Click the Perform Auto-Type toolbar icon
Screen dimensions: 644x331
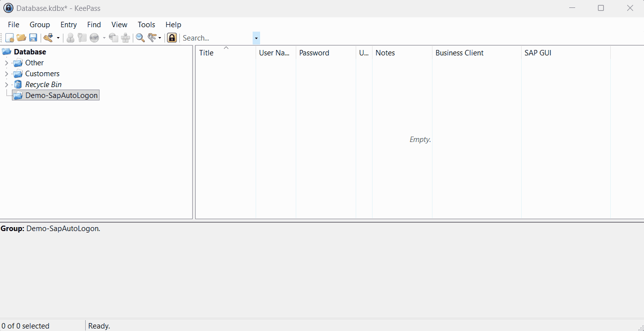point(125,38)
